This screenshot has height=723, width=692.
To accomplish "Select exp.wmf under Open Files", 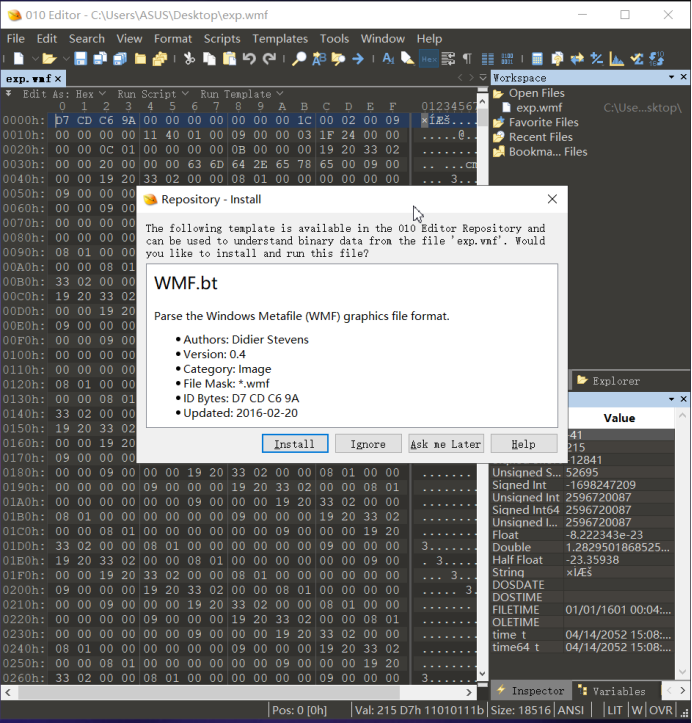I will coord(538,108).
